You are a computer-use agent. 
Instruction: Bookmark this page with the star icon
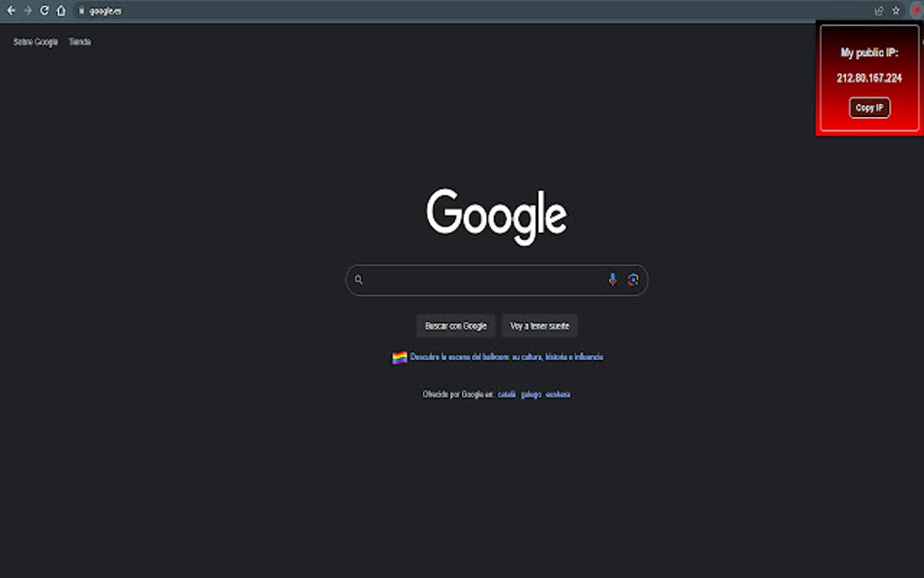(x=896, y=11)
